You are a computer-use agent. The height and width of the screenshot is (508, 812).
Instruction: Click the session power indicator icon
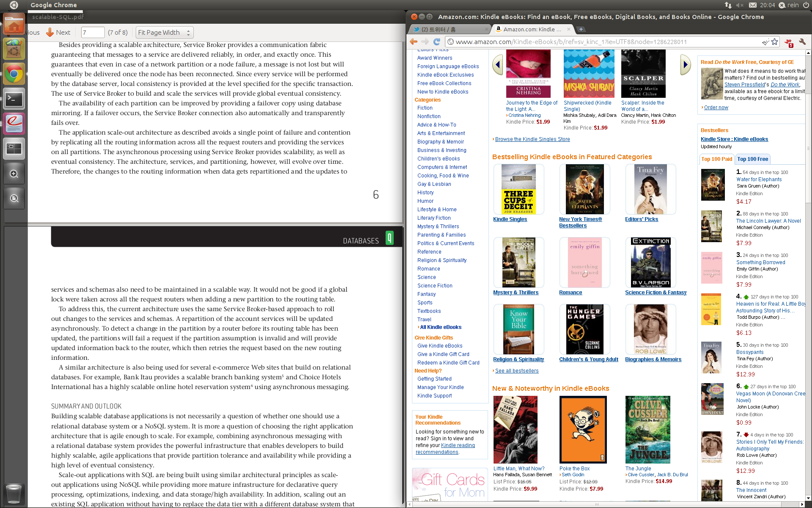pos(805,5)
